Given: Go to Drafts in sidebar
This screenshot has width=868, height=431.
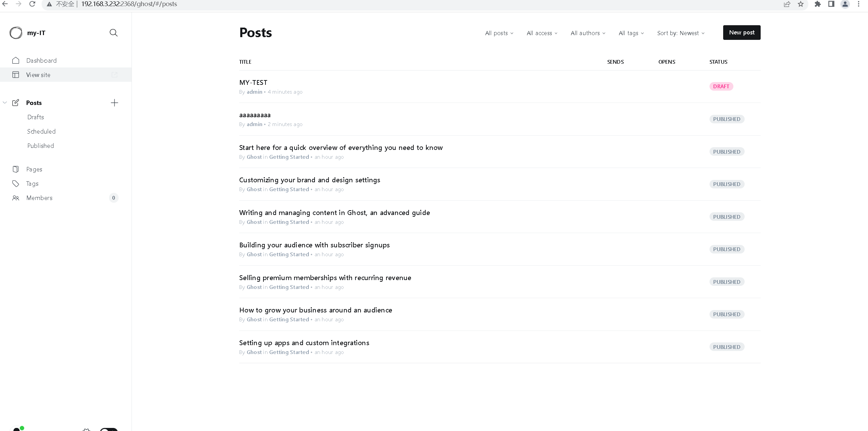Looking at the screenshot, I should pos(36,117).
